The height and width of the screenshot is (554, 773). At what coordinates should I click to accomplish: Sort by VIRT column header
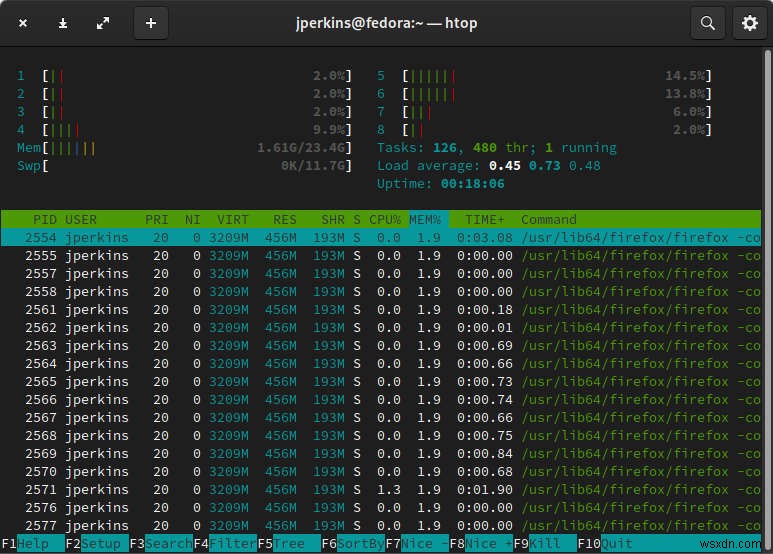(233, 220)
